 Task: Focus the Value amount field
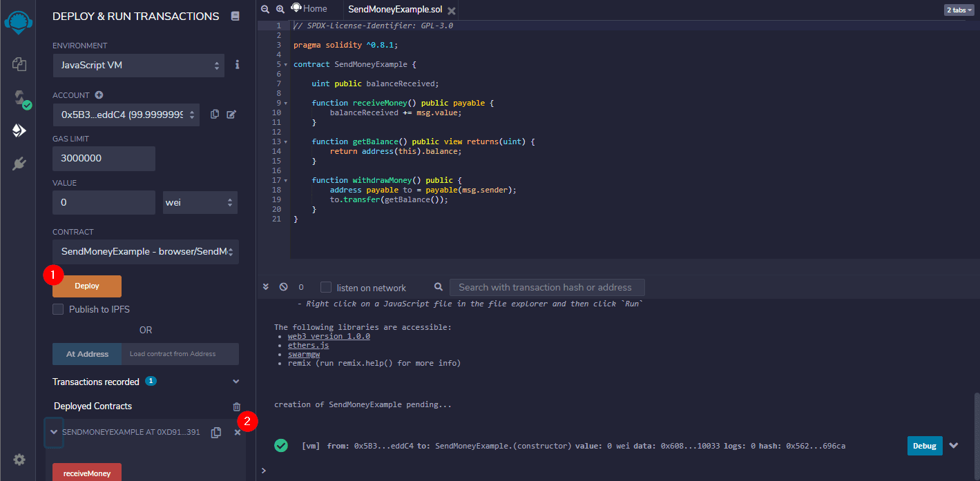point(104,203)
